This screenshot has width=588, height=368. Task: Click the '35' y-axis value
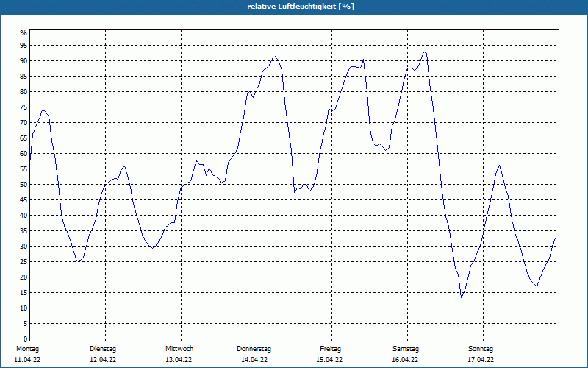[x=24, y=231]
